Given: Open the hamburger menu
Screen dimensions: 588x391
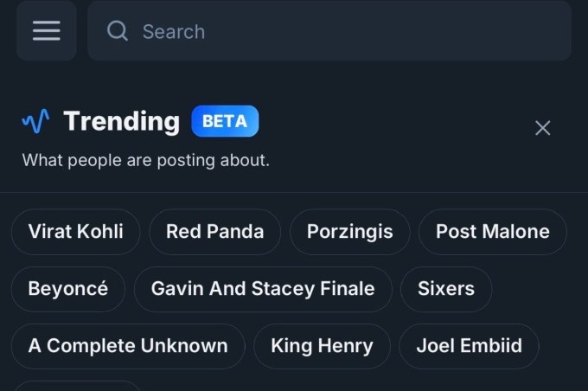Looking at the screenshot, I should [46, 31].
